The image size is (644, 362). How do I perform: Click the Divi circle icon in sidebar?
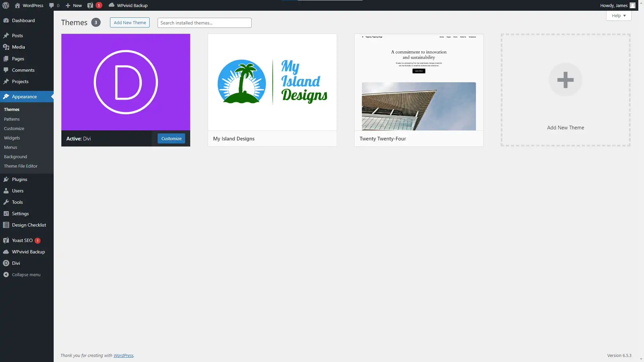[x=6, y=263]
